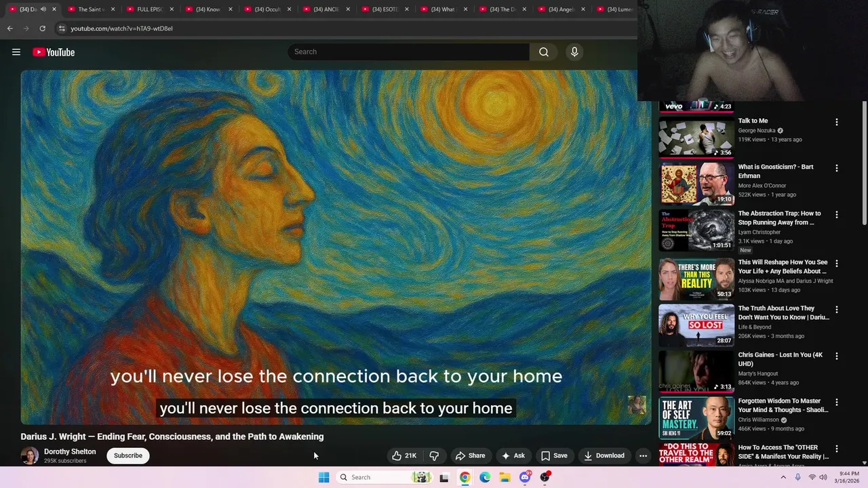Open What is Gnosticism thumbnail
Screen dimensions: 868x488
coord(696,184)
